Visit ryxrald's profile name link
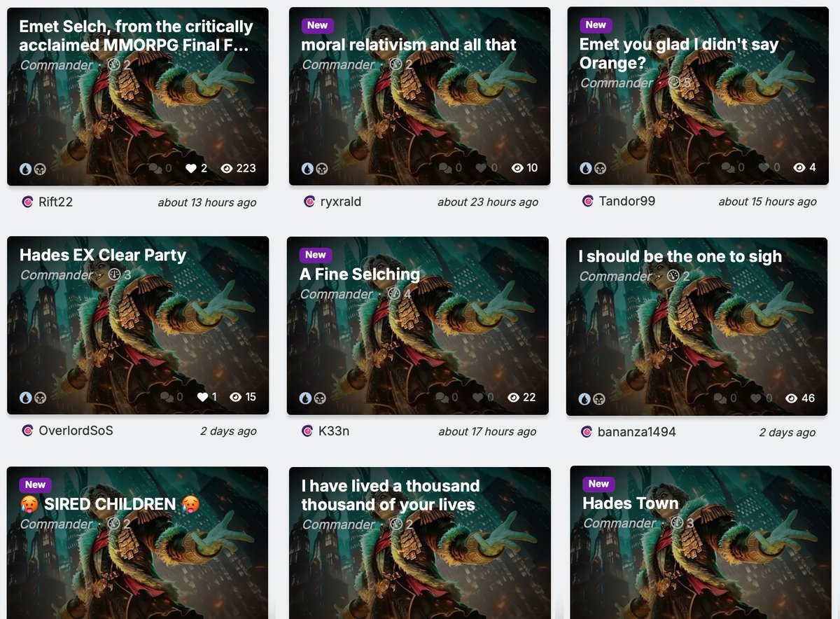This screenshot has width=840, height=619. coord(341,202)
